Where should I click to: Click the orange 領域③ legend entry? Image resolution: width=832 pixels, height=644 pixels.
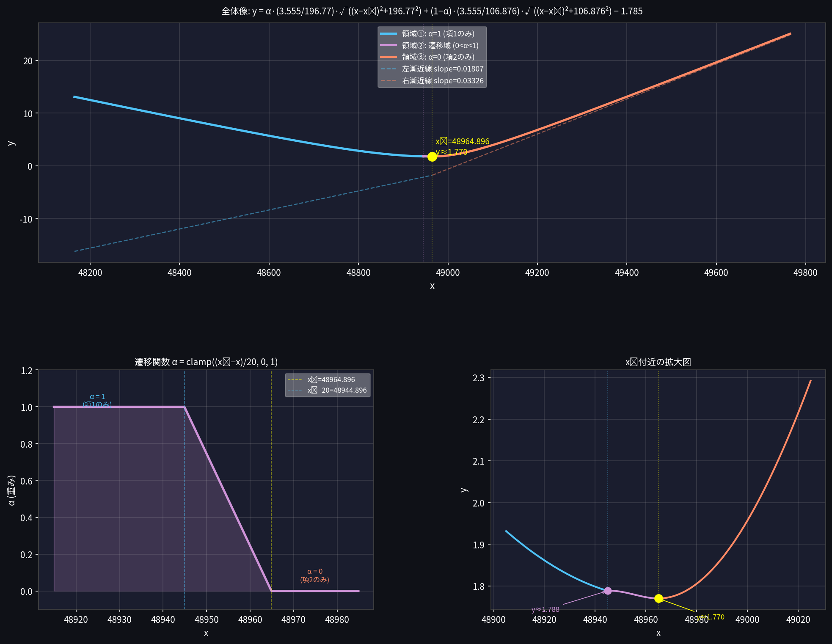pyautogui.click(x=438, y=57)
